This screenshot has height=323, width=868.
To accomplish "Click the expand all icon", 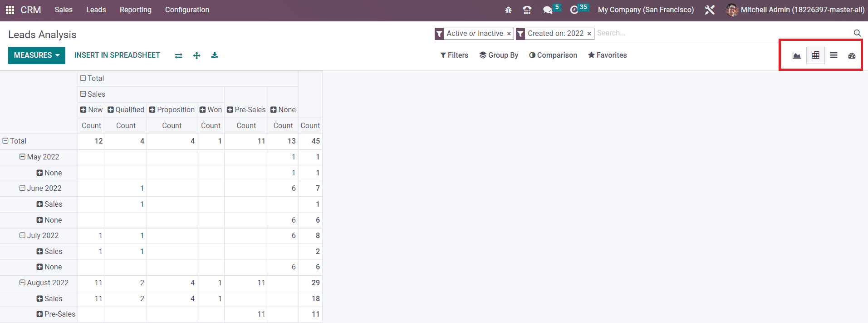I will 196,55.
